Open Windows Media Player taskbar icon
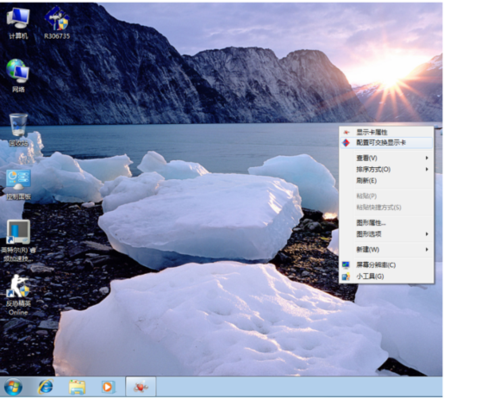 107,387
